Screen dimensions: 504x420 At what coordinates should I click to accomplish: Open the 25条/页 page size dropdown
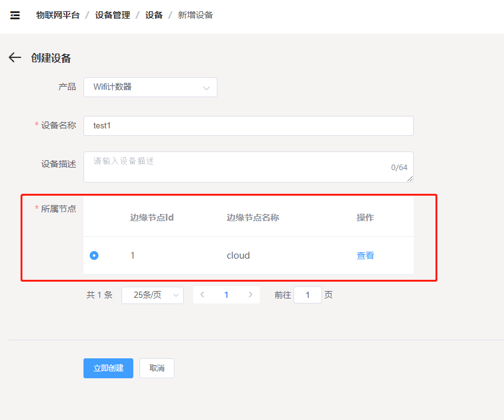pos(153,295)
